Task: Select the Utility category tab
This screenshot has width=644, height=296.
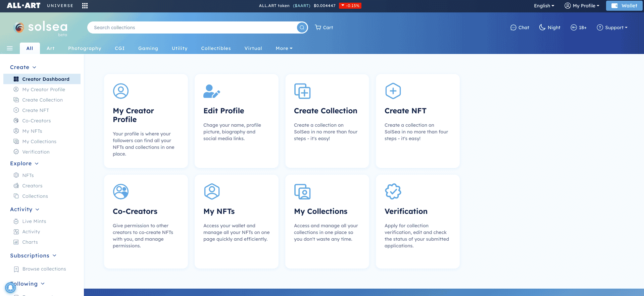Action: pyautogui.click(x=180, y=48)
